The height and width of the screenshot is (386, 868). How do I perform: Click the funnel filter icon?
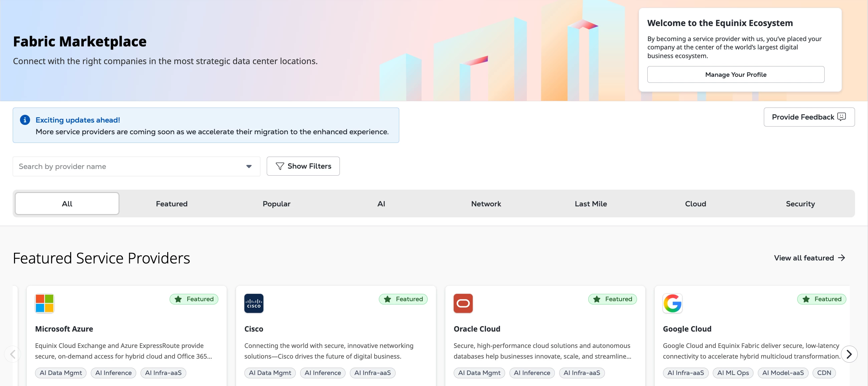pyautogui.click(x=280, y=166)
